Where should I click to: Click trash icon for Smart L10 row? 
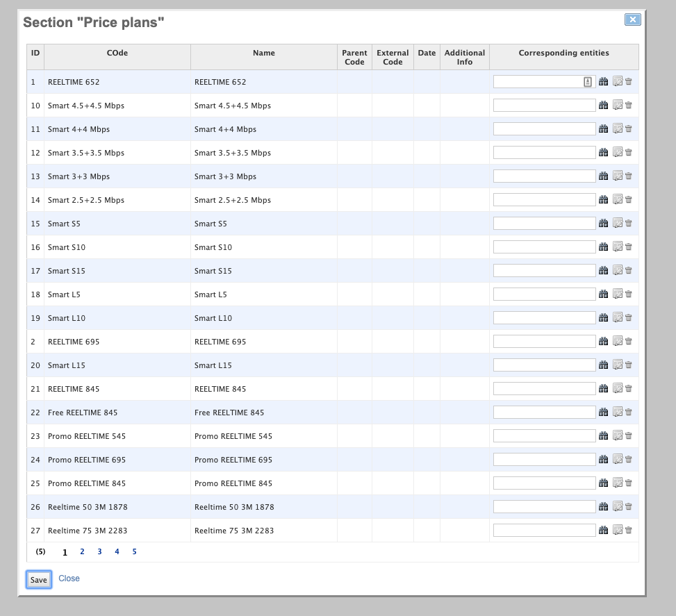pos(629,317)
